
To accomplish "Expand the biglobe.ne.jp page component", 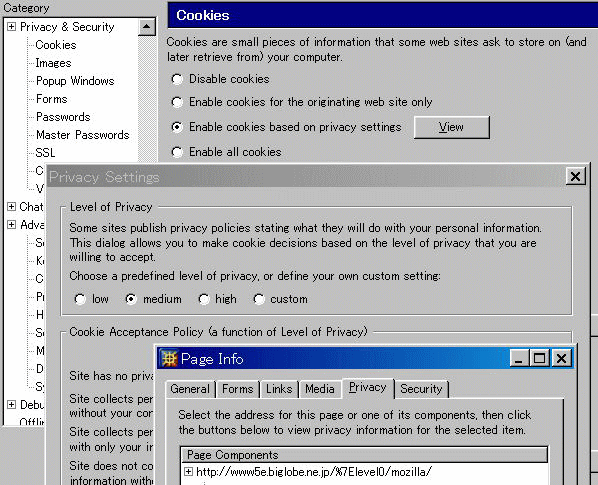I will point(188,472).
